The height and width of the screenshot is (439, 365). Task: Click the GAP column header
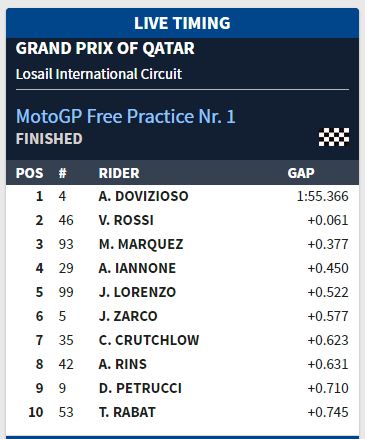[301, 173]
